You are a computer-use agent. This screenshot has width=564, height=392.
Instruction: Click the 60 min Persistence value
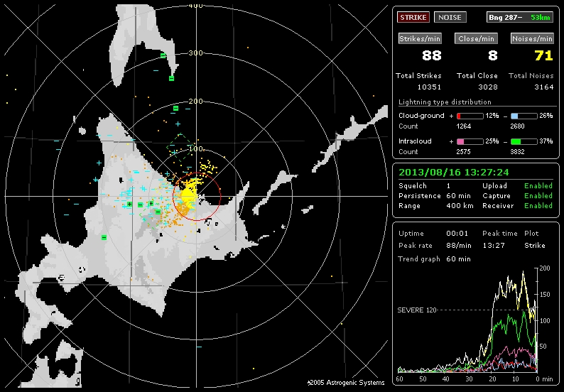coord(457,196)
